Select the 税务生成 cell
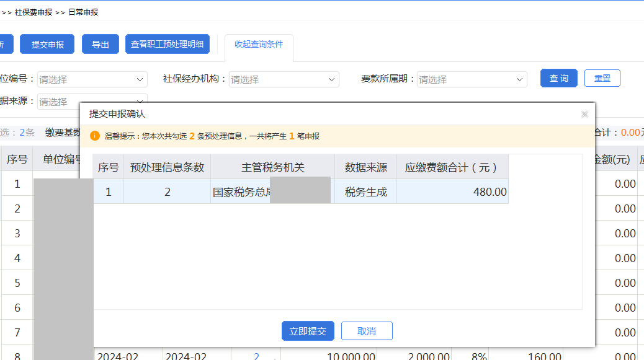 pyautogui.click(x=366, y=192)
